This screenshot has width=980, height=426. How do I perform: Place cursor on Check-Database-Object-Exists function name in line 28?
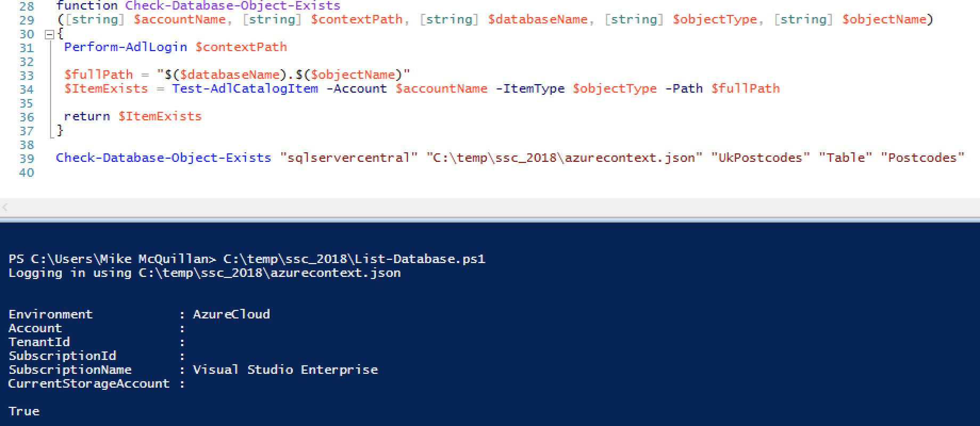[x=233, y=6]
